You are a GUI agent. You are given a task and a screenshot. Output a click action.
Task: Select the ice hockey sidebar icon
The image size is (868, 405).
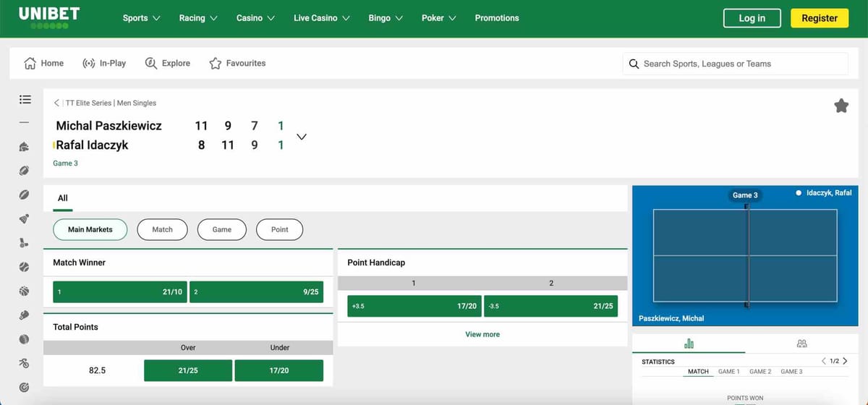[x=25, y=243]
